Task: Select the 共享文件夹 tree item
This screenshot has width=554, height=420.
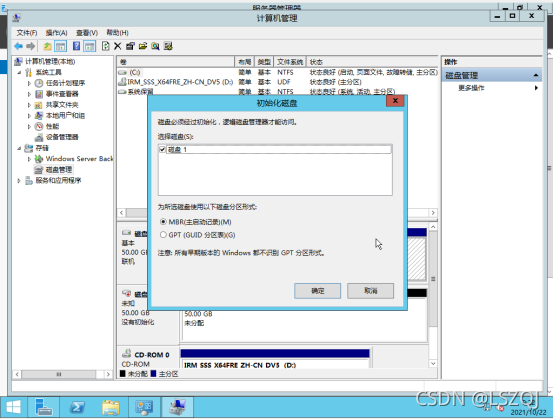Action: click(x=62, y=105)
